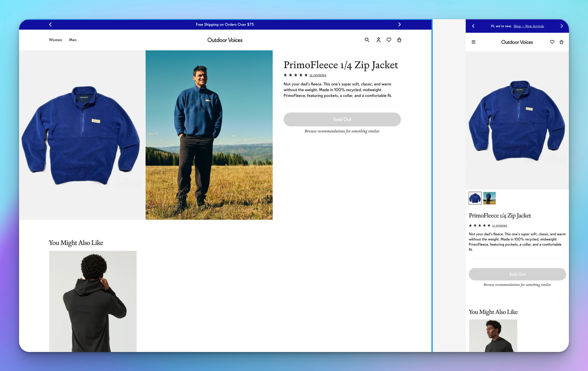Click the Shop New Arrivals link

click(529, 26)
